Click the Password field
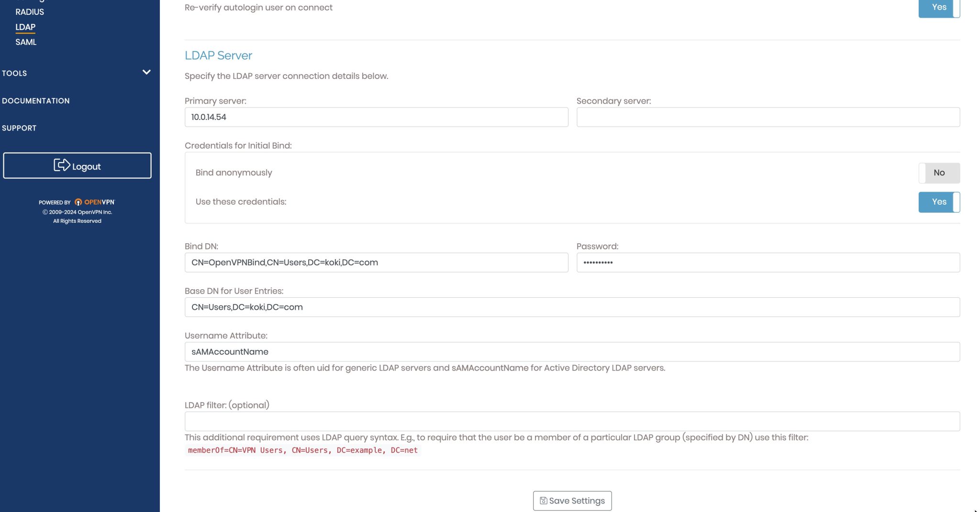 pyautogui.click(x=768, y=262)
